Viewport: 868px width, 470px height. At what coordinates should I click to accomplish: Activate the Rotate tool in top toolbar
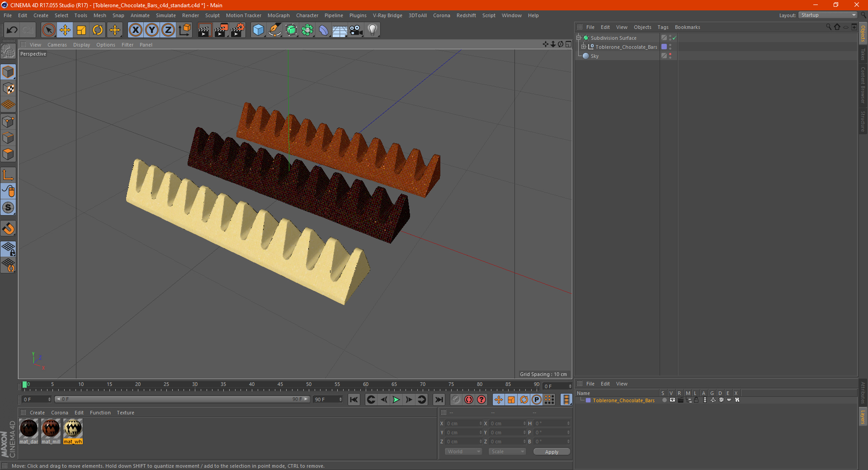coord(98,30)
